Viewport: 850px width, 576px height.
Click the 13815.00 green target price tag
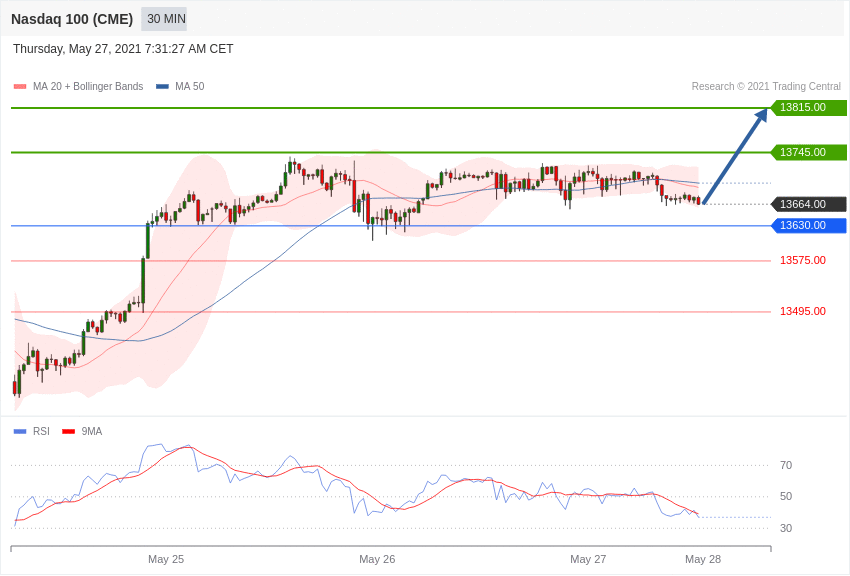coord(808,107)
